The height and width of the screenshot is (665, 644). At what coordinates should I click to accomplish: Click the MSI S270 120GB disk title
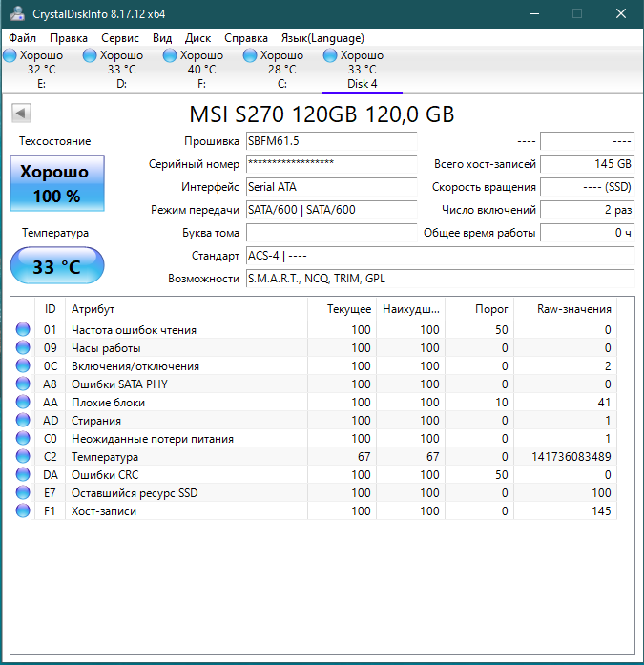click(322, 114)
